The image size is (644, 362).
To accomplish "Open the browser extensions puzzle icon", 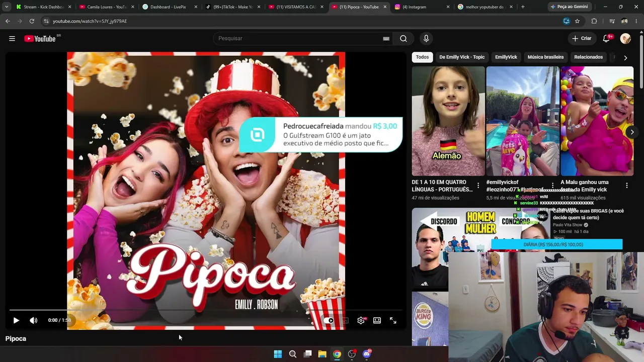I will point(594,21).
